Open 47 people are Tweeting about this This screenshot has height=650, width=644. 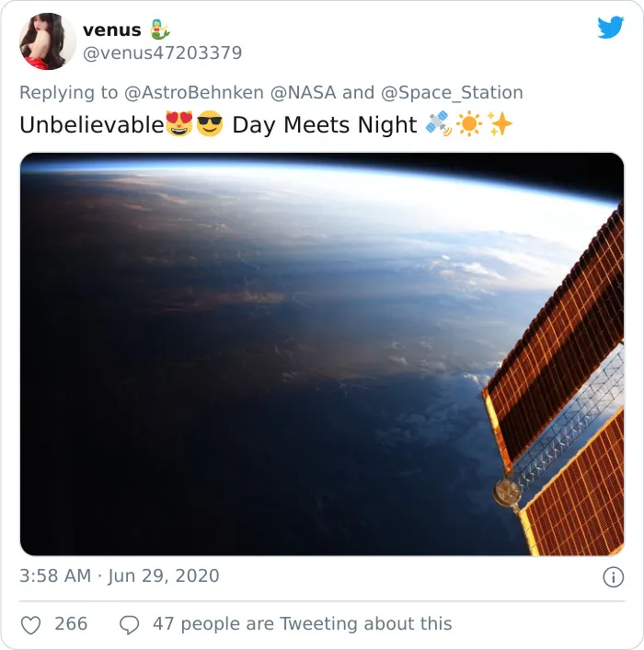[303, 624]
